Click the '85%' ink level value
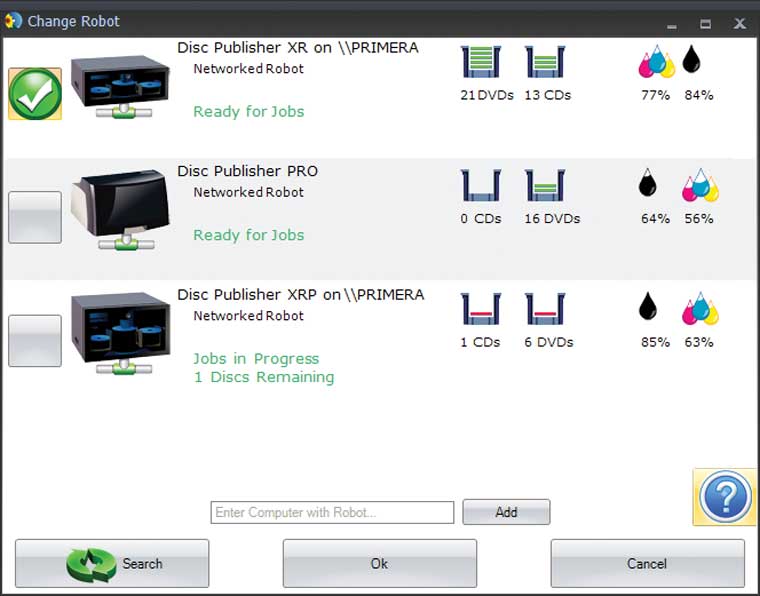The height and width of the screenshot is (596, 760). coord(655,342)
